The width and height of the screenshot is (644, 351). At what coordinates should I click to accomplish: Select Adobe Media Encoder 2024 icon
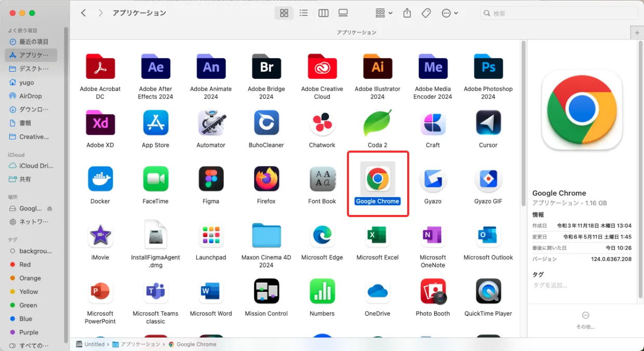click(433, 66)
